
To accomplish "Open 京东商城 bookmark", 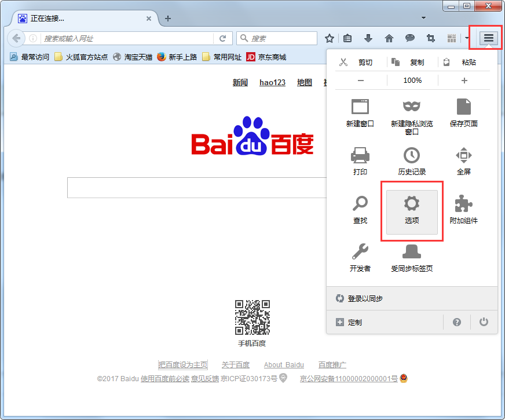I will (266, 57).
